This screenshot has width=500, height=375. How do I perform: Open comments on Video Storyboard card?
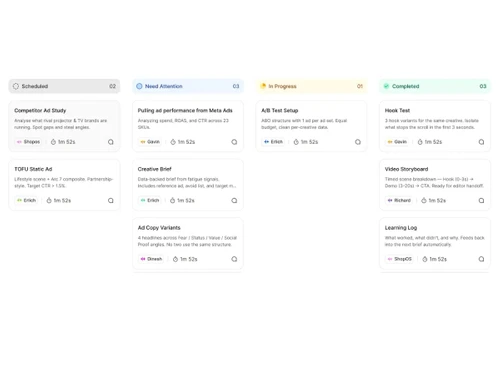(481, 201)
